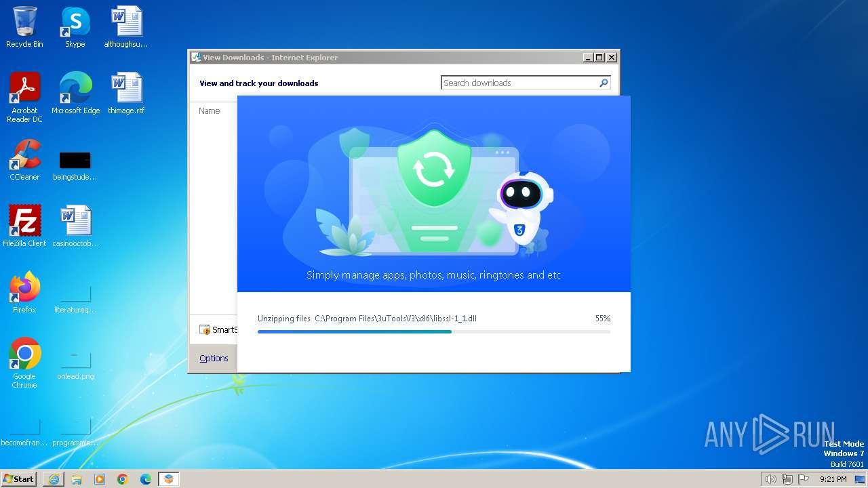Open thimage.rtf document icon
This screenshot has width=868, height=488.
click(x=126, y=94)
